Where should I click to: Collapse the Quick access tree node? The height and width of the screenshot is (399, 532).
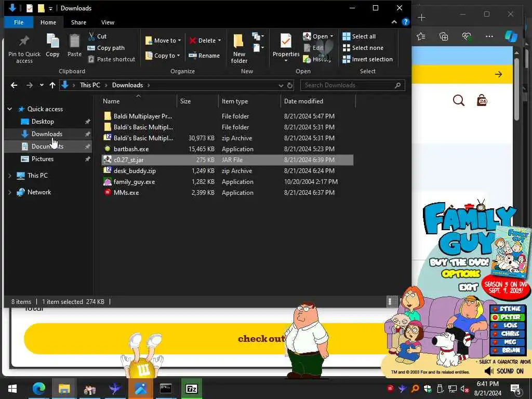pyautogui.click(x=10, y=109)
